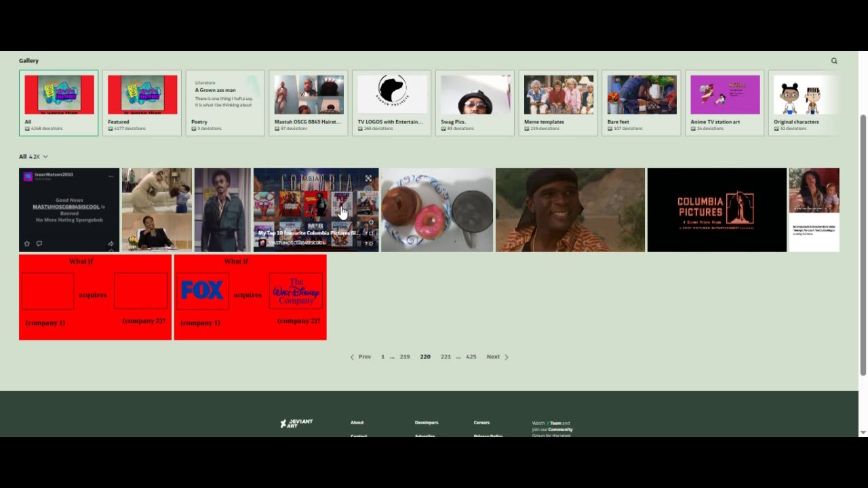
Task: Open the Featured gallery folder
Action: [142, 103]
